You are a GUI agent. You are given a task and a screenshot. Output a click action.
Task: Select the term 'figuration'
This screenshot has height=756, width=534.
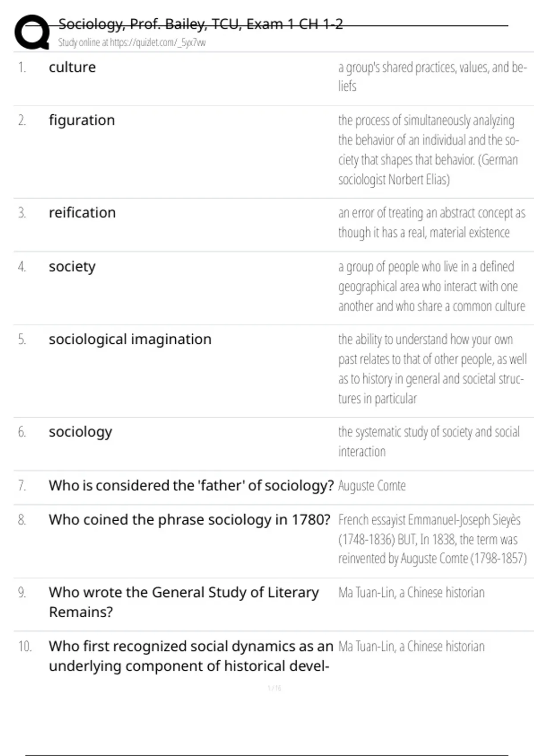point(82,120)
